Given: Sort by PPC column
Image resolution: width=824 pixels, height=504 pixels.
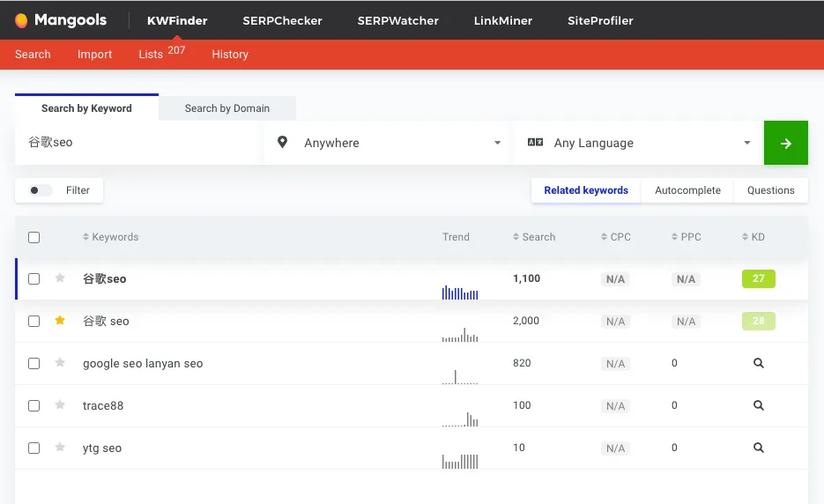Looking at the screenshot, I should pos(686,237).
